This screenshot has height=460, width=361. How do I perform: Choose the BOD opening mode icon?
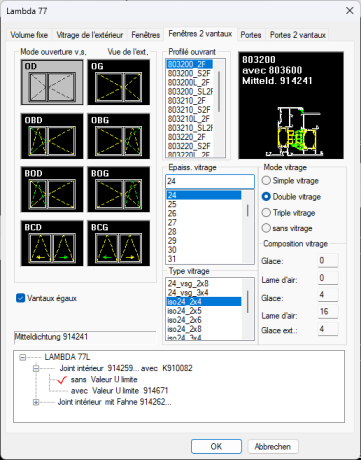52,189
